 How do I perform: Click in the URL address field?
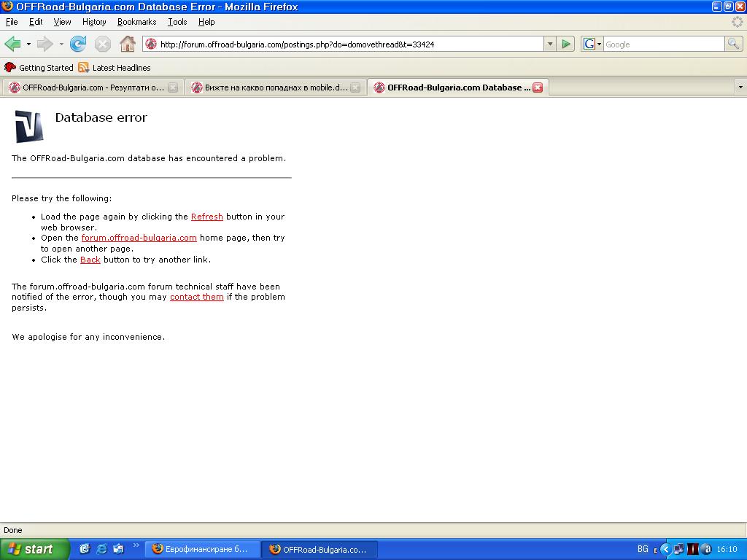[350, 44]
